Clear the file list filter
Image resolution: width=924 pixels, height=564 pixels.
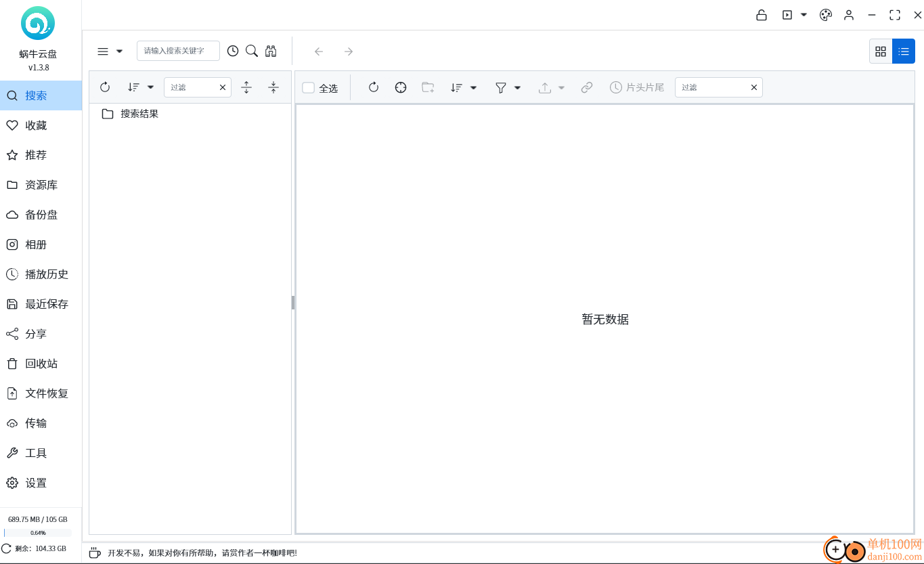[754, 87]
